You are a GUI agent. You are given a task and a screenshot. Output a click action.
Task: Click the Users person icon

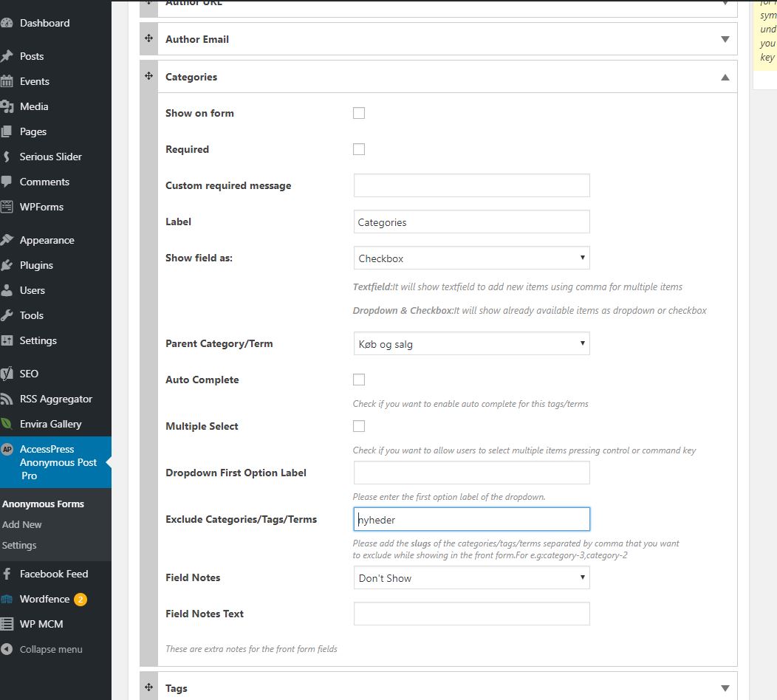tap(7, 290)
